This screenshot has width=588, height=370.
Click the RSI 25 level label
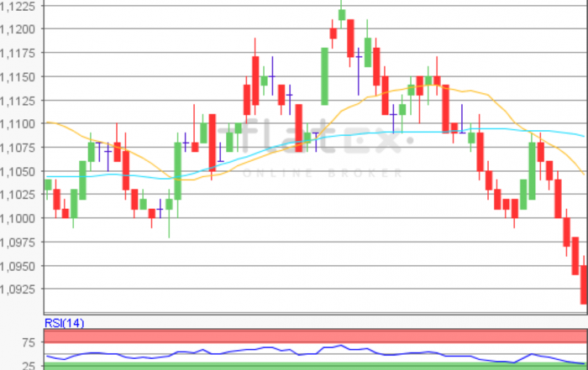click(x=29, y=365)
